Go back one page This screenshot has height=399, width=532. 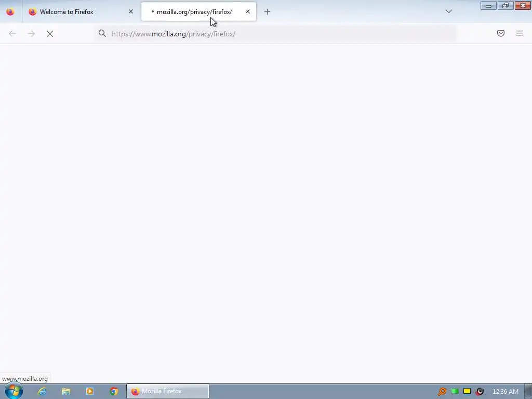pyautogui.click(x=12, y=34)
